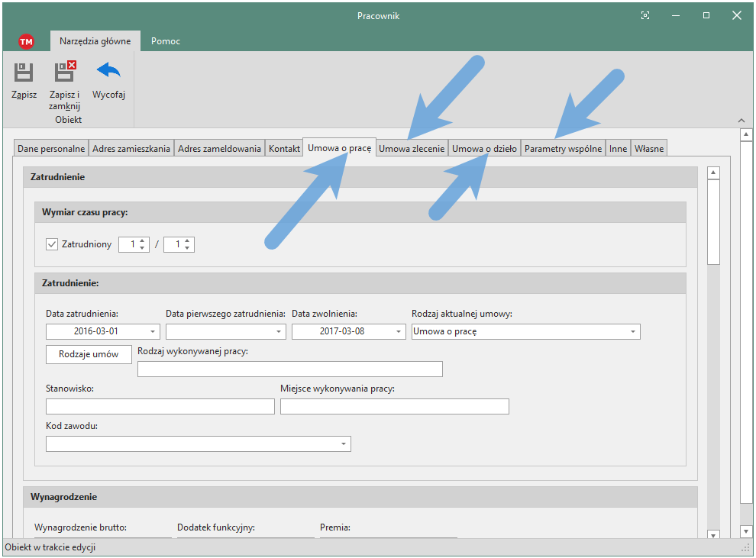Collapse the ribbon with the chevron icon
The width and height of the screenshot is (756, 558).
coord(741,121)
